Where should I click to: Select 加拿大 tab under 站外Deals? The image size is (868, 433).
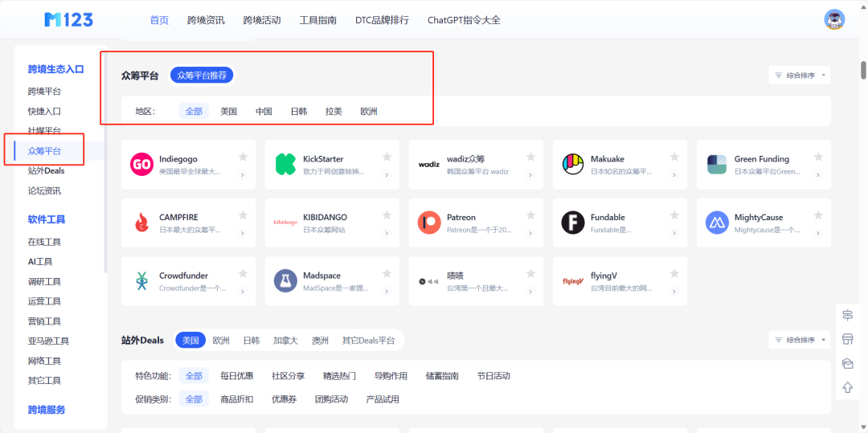(285, 340)
